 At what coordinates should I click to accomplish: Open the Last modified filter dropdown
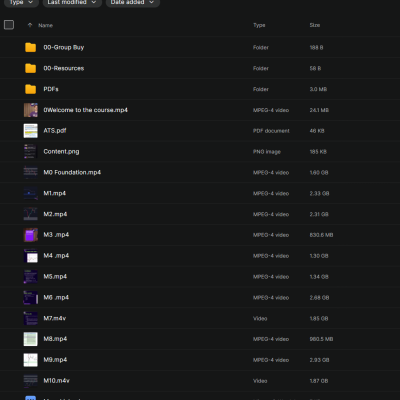[x=72, y=3]
